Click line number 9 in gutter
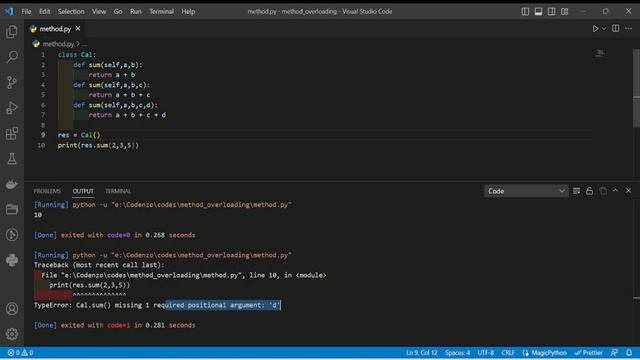640x360 pixels. tap(43, 135)
